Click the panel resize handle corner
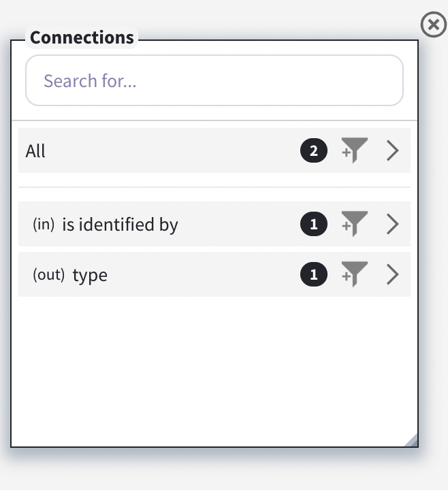Screen dimensions: 448x490 pos(411,440)
